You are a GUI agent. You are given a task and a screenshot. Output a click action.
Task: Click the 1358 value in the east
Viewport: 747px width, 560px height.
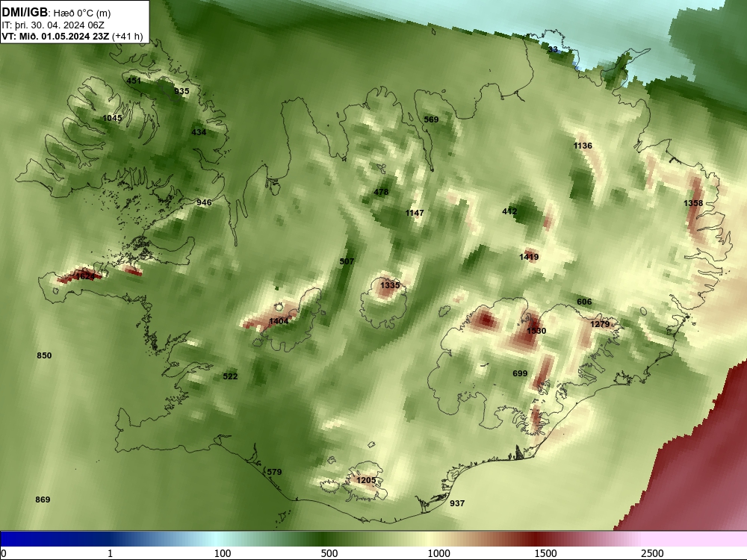(x=693, y=203)
